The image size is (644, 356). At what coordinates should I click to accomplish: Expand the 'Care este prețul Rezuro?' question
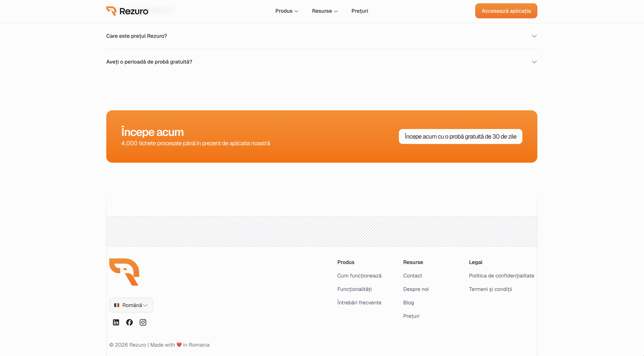point(321,36)
